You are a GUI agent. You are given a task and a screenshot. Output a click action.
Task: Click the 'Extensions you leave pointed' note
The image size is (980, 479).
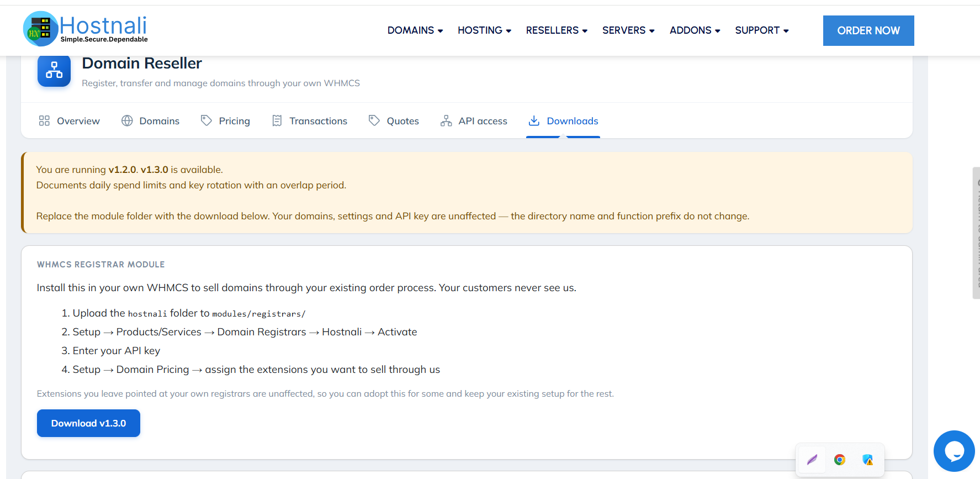coord(325,394)
